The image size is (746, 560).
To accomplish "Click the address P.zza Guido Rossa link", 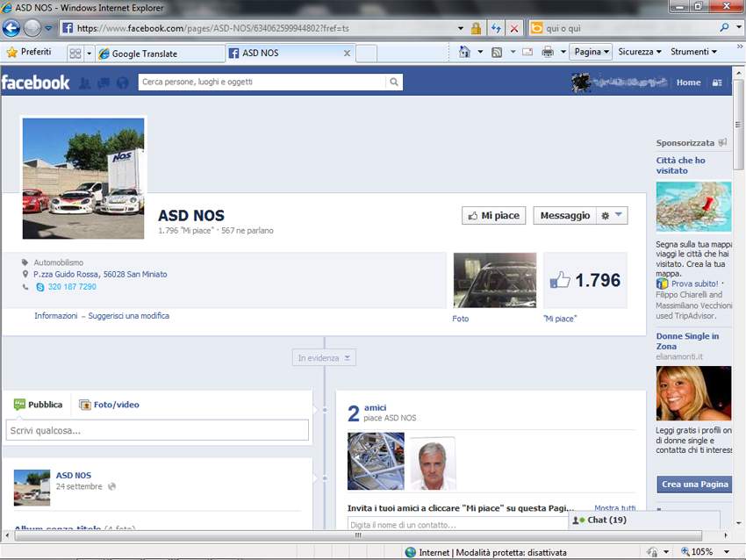I will 100,274.
